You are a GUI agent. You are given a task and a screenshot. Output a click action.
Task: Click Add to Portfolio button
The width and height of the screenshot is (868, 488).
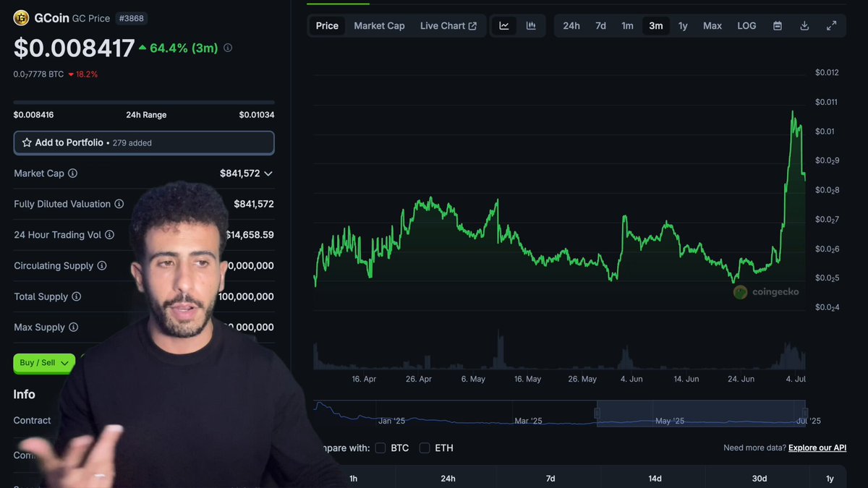coord(144,142)
